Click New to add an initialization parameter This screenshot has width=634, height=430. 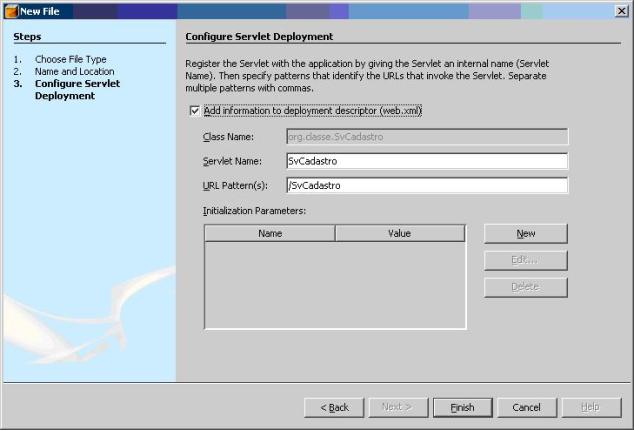tap(526, 234)
